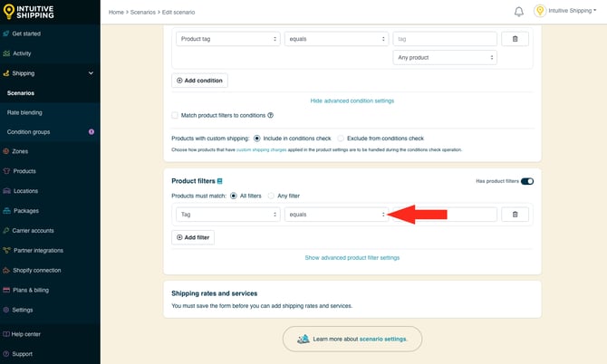Click the Shopify connection icon
This screenshot has width=607, height=364.
[x=6, y=270]
